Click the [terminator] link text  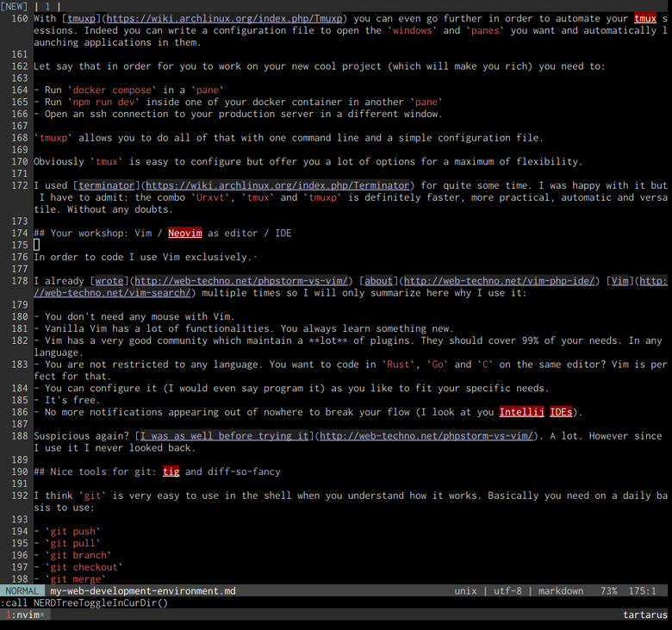click(106, 185)
